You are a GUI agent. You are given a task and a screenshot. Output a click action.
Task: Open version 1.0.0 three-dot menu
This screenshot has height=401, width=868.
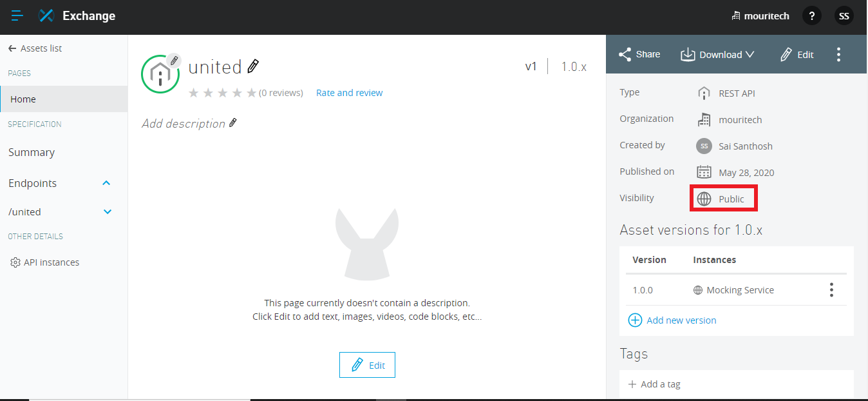click(831, 290)
